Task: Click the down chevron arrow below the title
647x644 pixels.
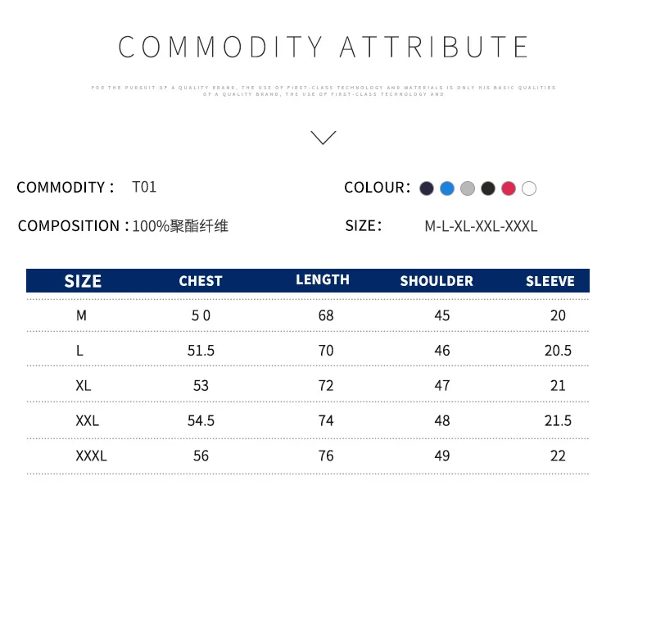Action: (323, 138)
